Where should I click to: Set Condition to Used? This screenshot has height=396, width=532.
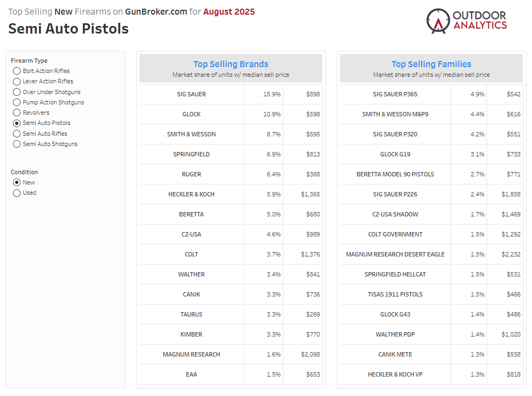coord(16,193)
